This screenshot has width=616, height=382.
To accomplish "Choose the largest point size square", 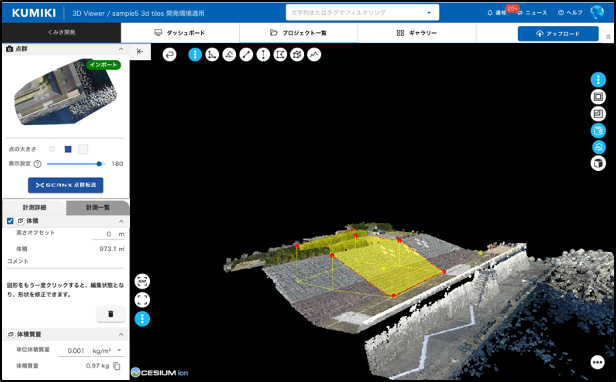I will pyautogui.click(x=83, y=149).
